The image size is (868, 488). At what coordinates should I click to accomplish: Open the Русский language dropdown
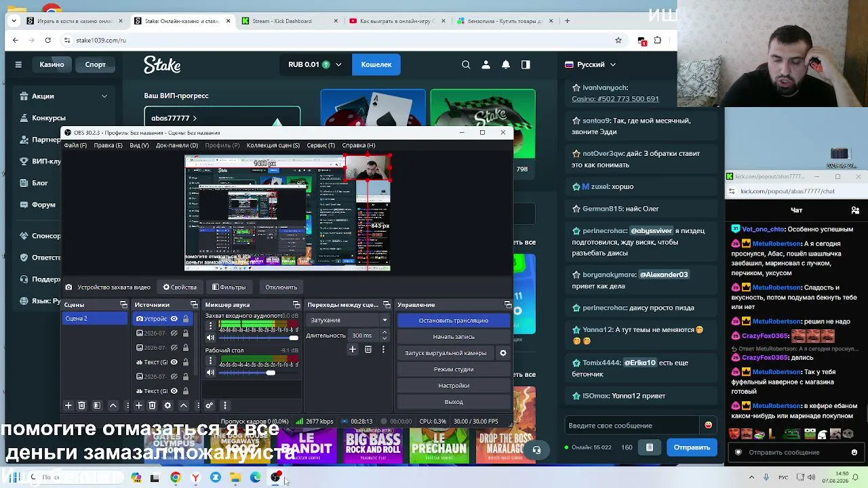coord(590,64)
